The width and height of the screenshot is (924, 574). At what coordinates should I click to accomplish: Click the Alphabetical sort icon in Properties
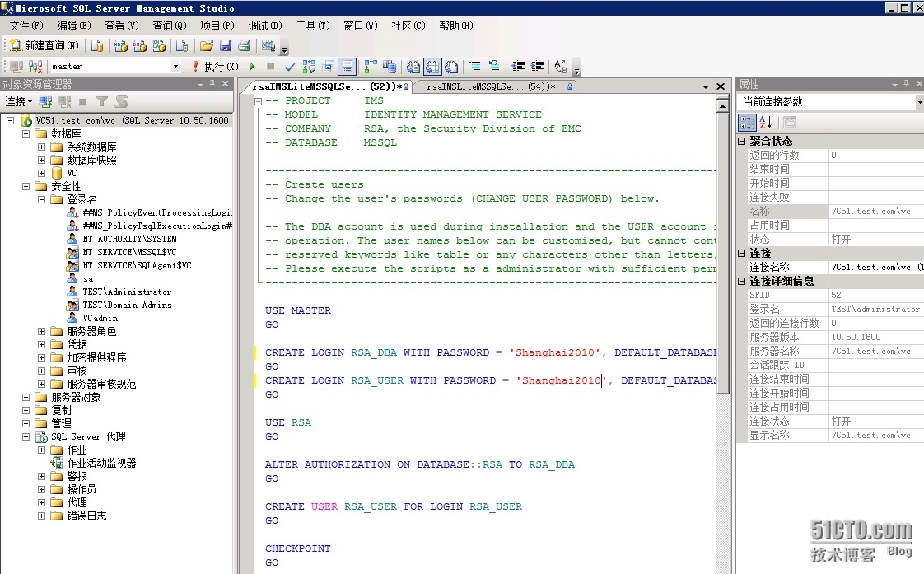pyautogui.click(x=766, y=123)
